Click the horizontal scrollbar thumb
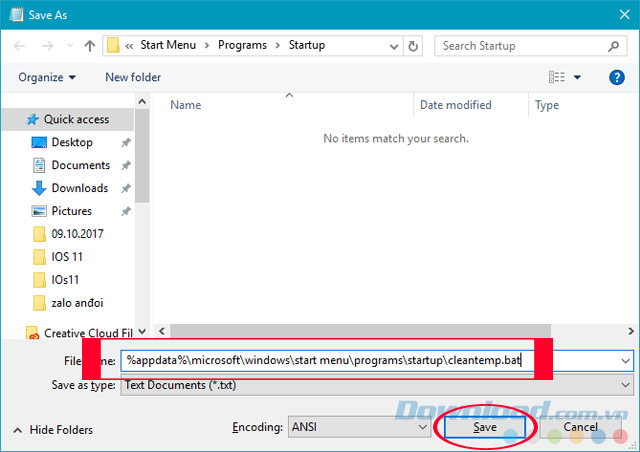640x452 pixels. click(x=360, y=331)
